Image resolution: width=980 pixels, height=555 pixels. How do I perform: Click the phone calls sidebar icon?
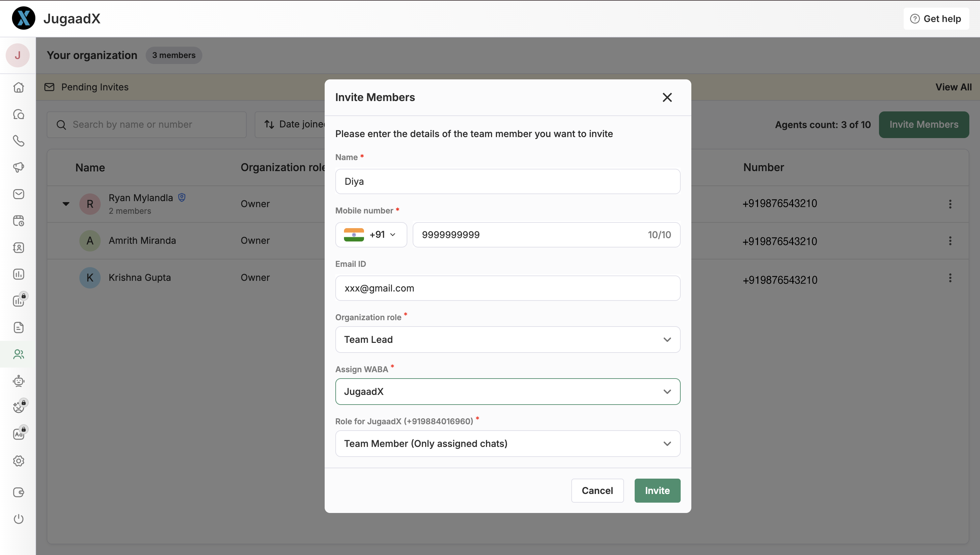tap(18, 141)
